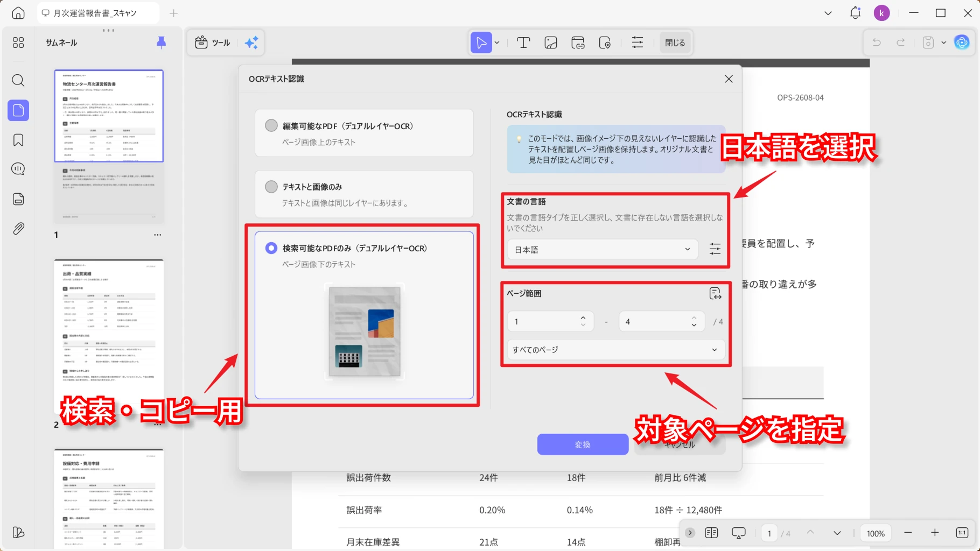Add a new tab with plus

(x=173, y=13)
